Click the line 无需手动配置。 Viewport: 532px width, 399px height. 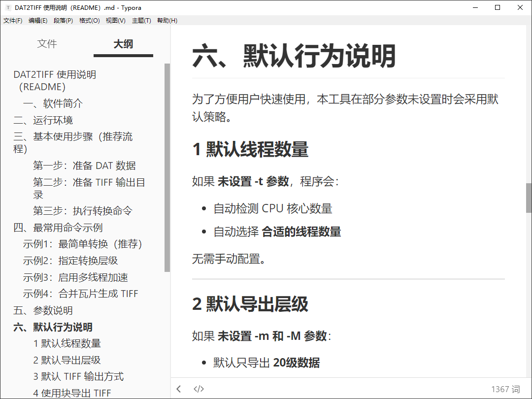229,259
